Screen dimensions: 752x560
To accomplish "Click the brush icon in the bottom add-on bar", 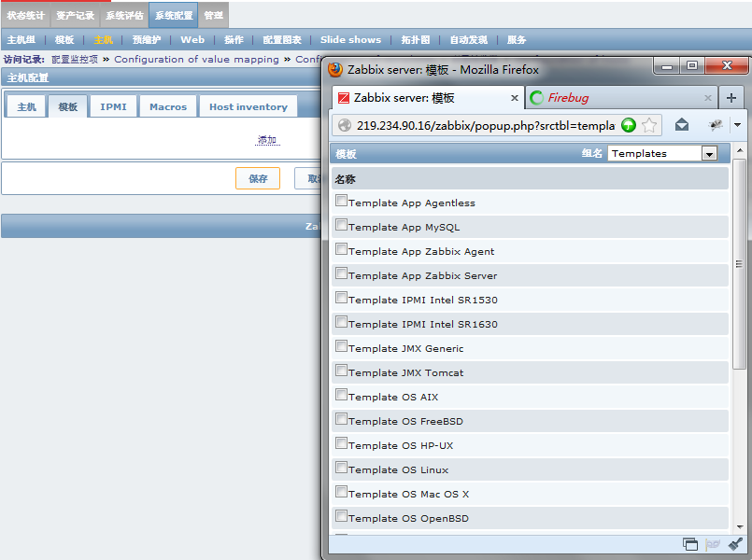I will [x=735, y=544].
